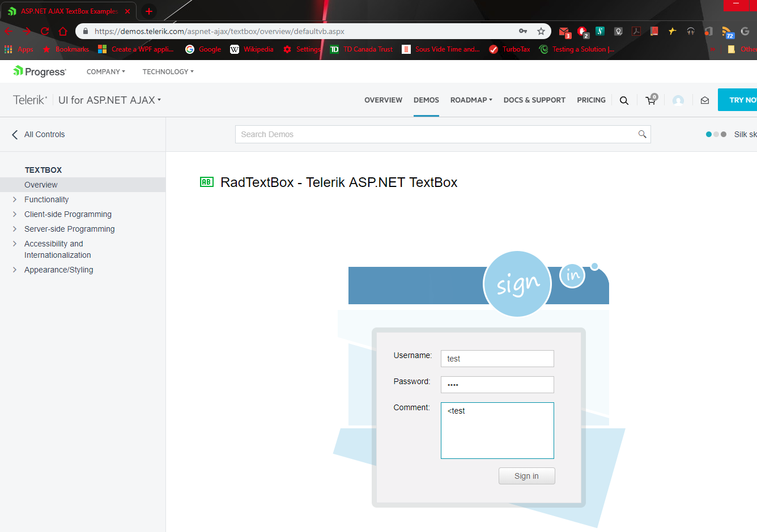Focus the Password field
Screen dimensions: 757x532
[497, 385]
